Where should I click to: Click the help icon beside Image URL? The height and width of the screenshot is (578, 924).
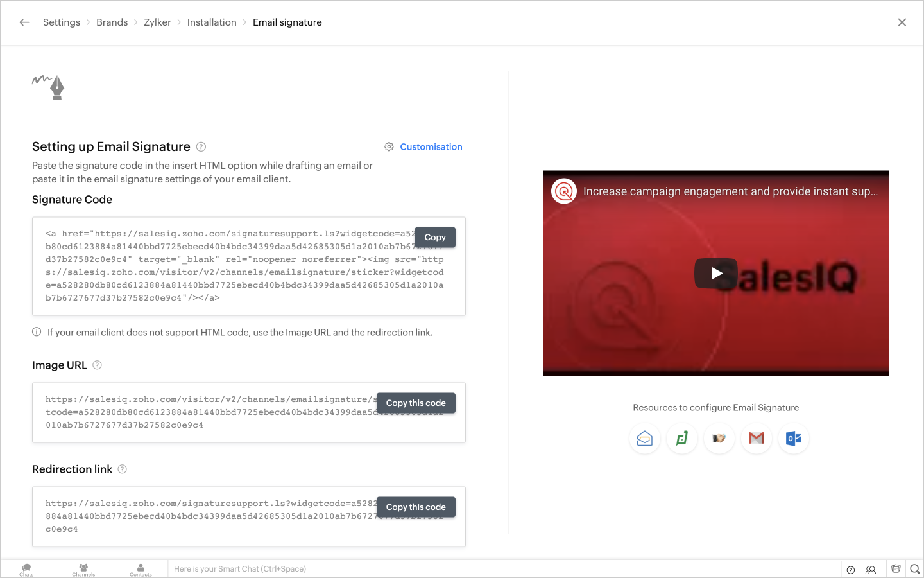(97, 365)
